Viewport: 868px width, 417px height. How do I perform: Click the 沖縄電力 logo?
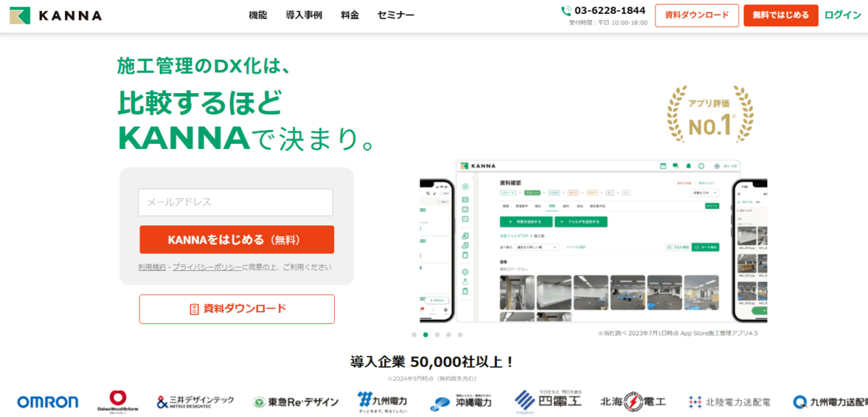(x=461, y=401)
